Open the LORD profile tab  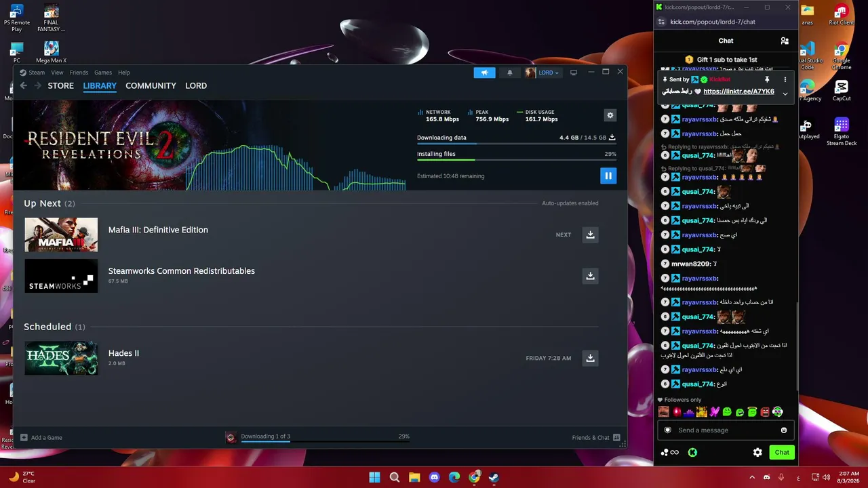[x=196, y=85]
